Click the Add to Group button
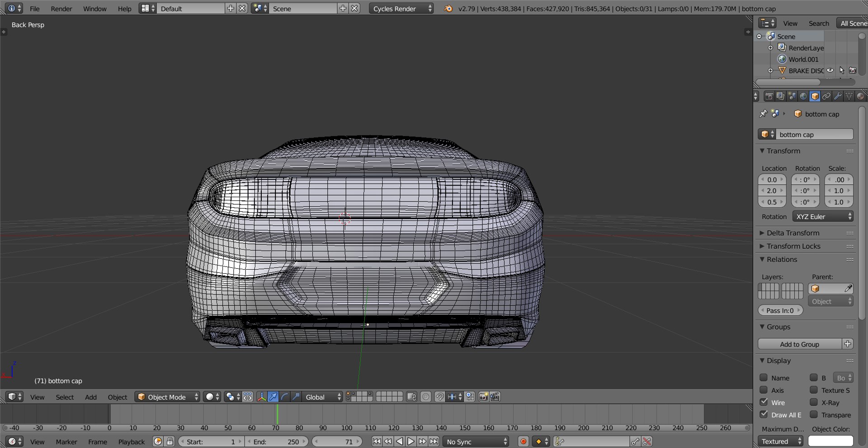The height and width of the screenshot is (448, 868). (799, 344)
